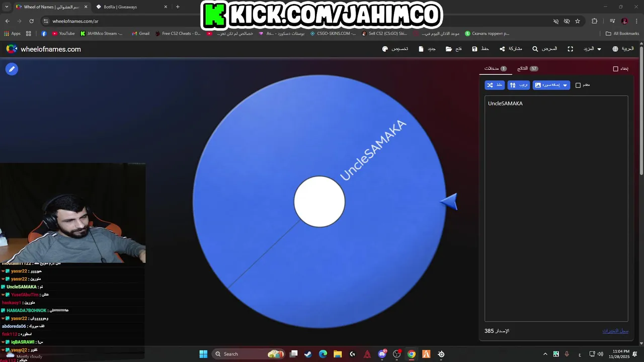Open YouTube bookmark

63,34
